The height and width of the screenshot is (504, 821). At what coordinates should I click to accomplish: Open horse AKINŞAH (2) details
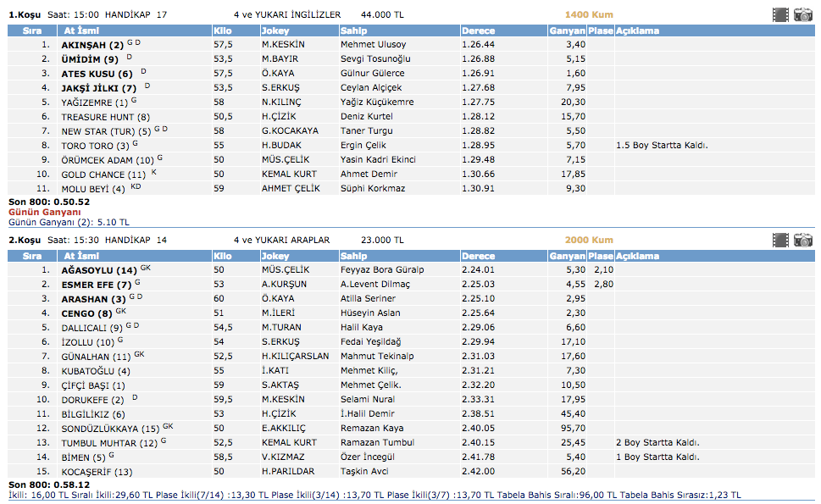tap(92, 44)
